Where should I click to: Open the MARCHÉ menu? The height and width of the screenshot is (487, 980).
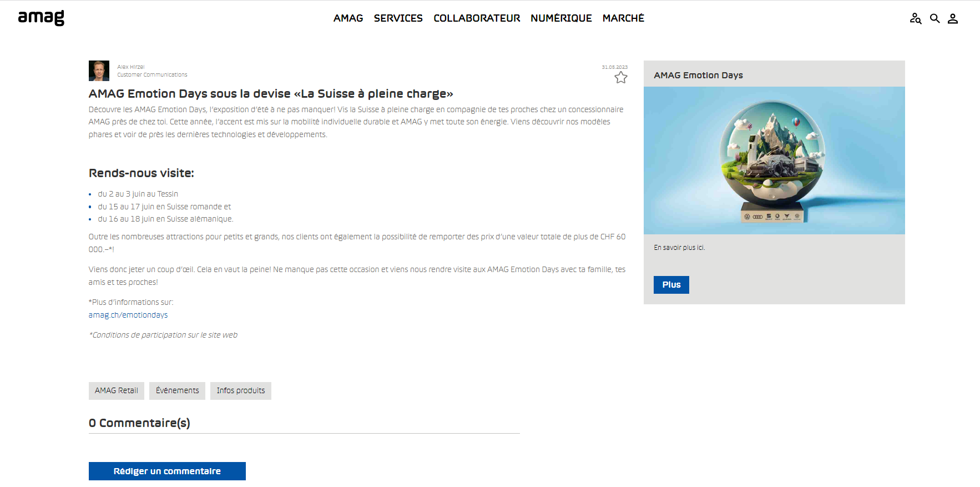point(623,18)
